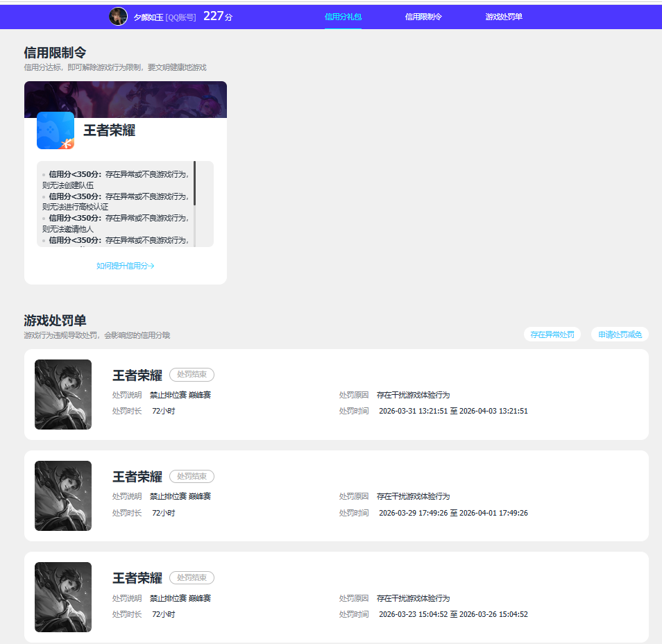
Task: Click the 如何提升信用分 link
Action: point(125,265)
